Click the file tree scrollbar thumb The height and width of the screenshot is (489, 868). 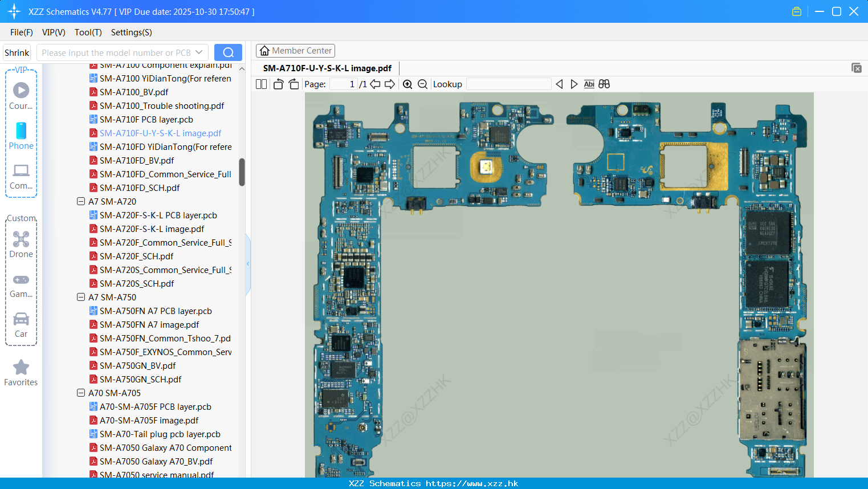point(242,172)
